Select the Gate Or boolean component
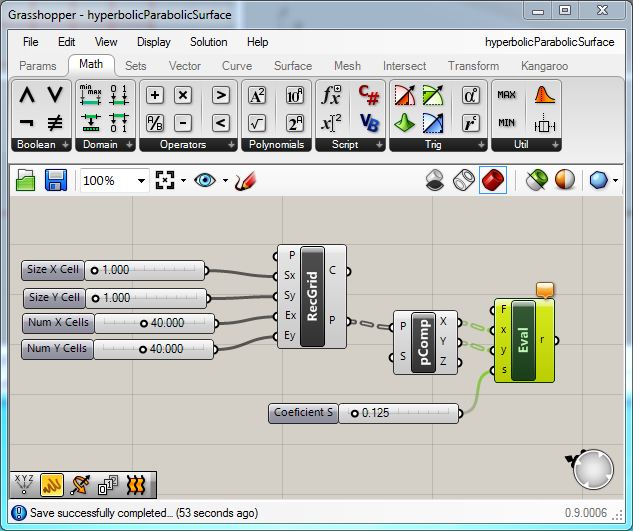This screenshot has width=633, height=531. click(55, 95)
